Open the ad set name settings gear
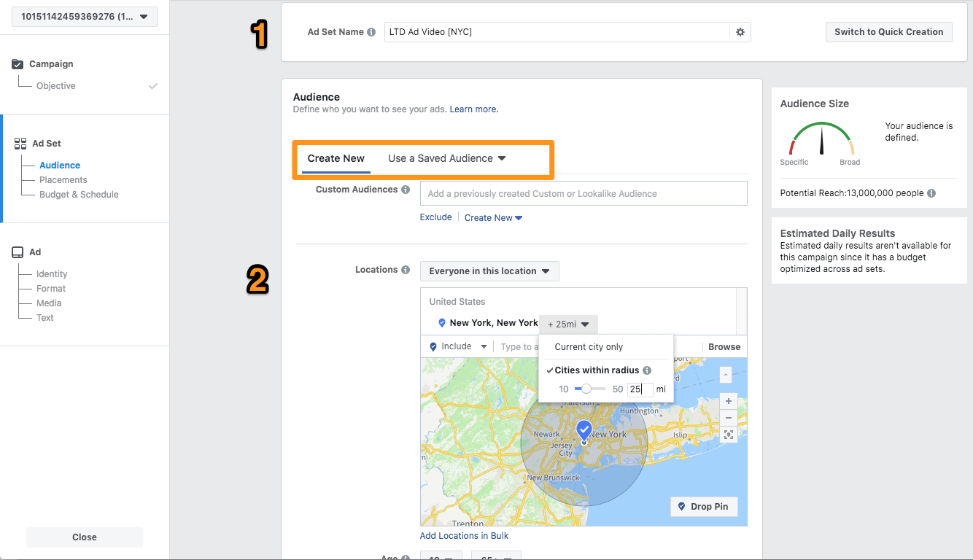 (740, 32)
